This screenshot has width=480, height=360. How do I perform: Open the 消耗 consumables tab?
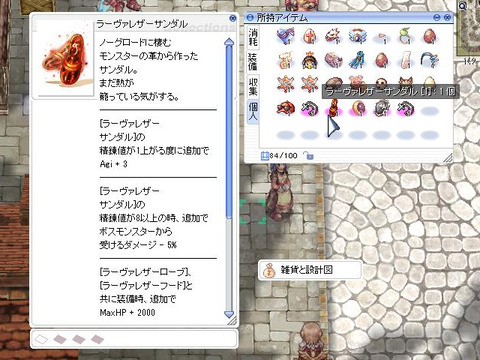click(x=253, y=37)
